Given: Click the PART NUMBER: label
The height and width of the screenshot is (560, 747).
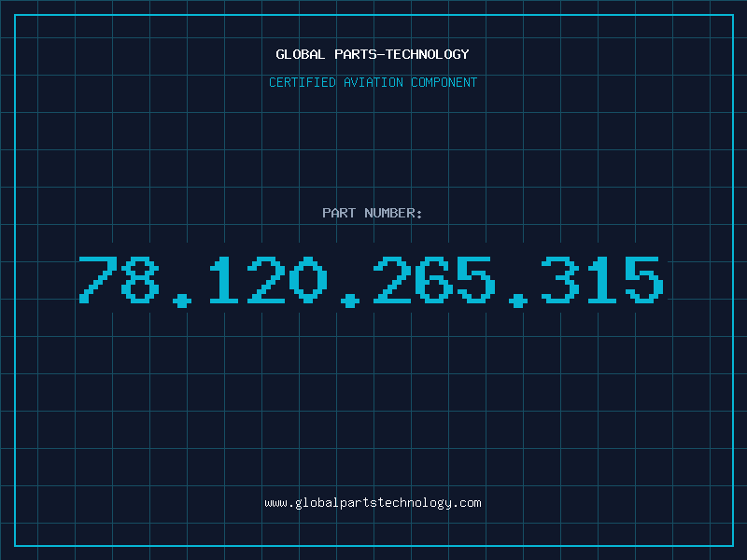Looking at the screenshot, I should [373, 213].
